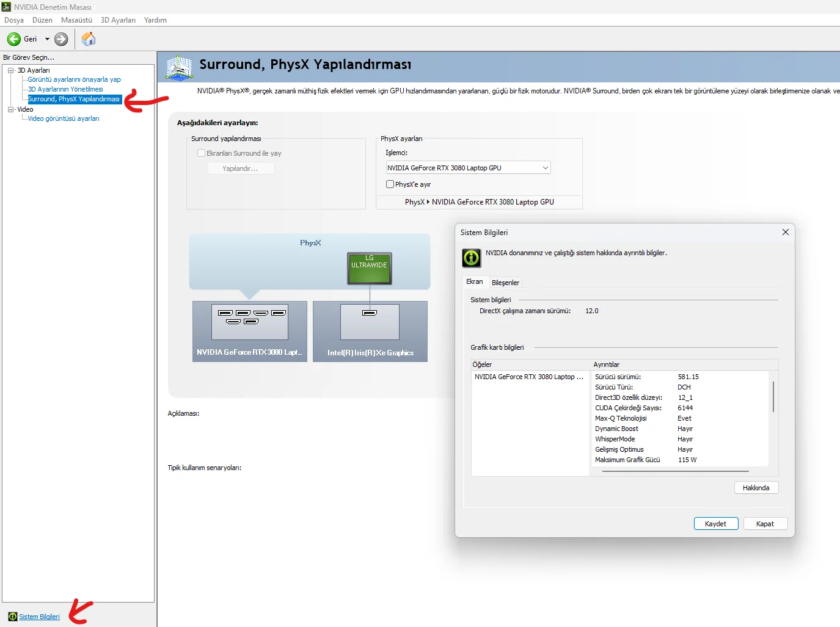Click the NVIDIA GeForce RTX 3080 ports diagram

pyautogui.click(x=250, y=322)
